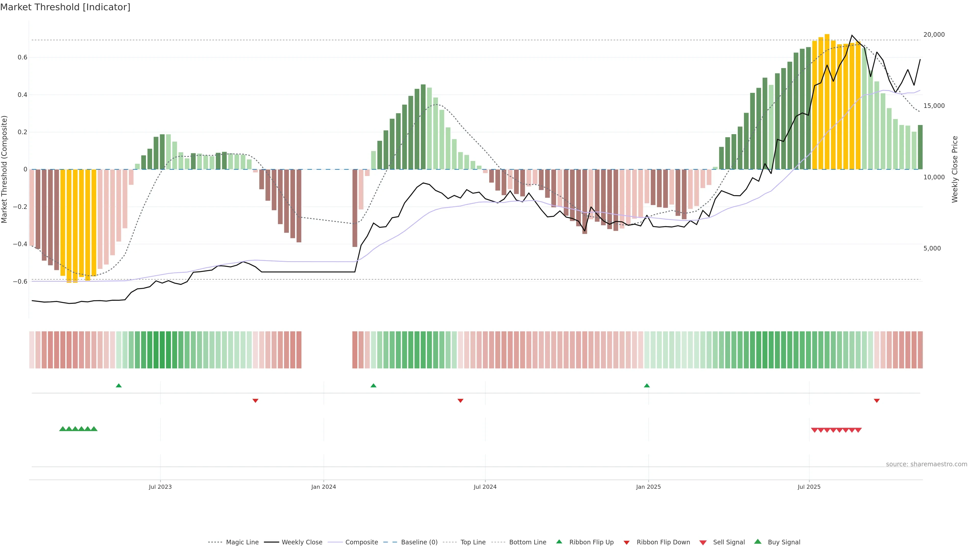Click the Buy Signal legend marker
This screenshot has width=980, height=551.
[758, 542]
